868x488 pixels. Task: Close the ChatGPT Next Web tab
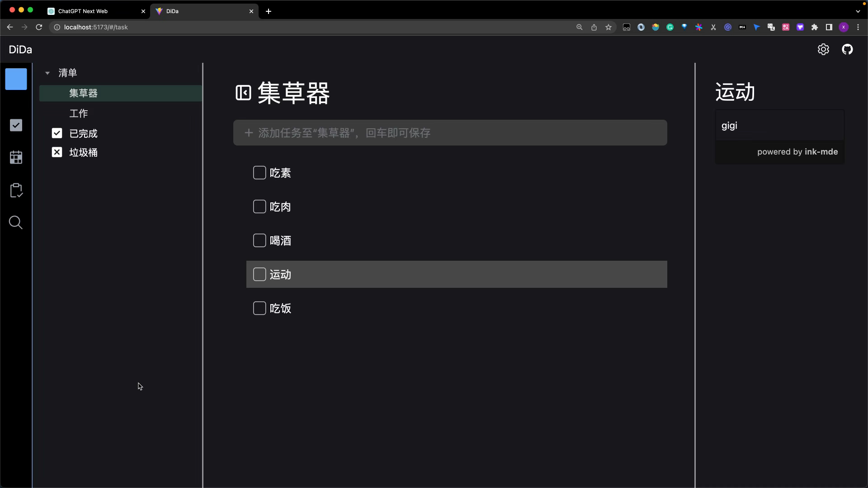143,11
